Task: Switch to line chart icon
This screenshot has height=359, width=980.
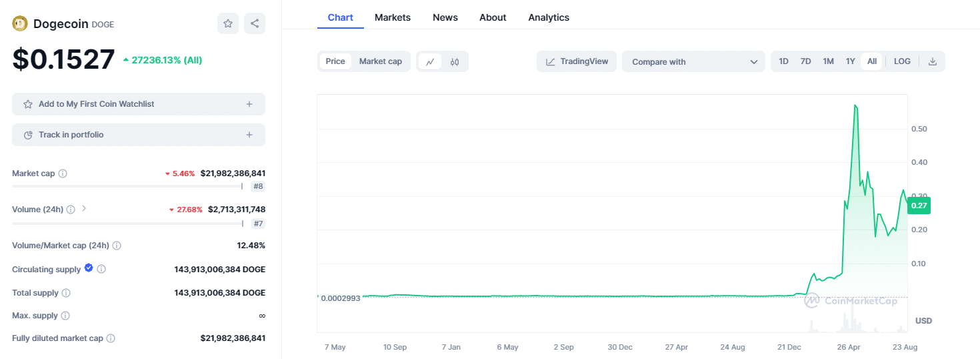Action: (431, 61)
